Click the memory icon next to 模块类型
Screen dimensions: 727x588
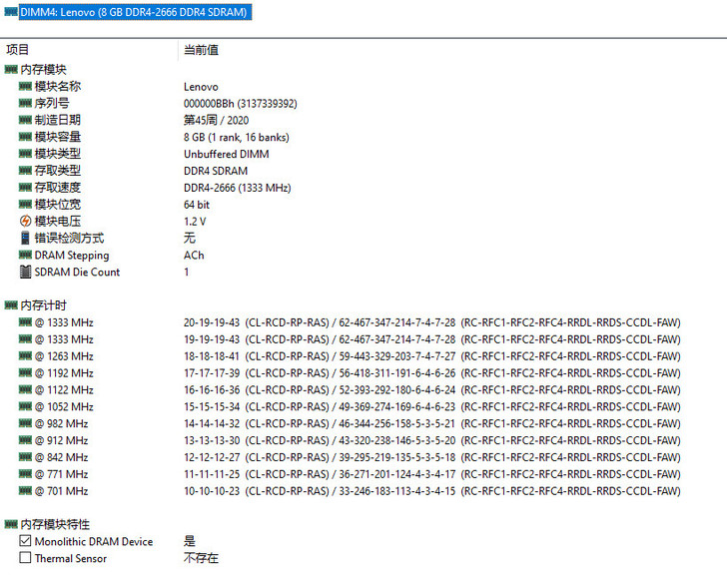pyautogui.click(x=25, y=154)
